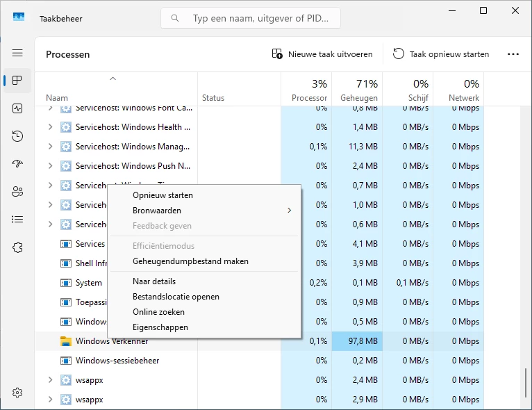Click the Nieuwe taak uitvoeren icon
This screenshot has height=410, width=532.
coord(277,54)
